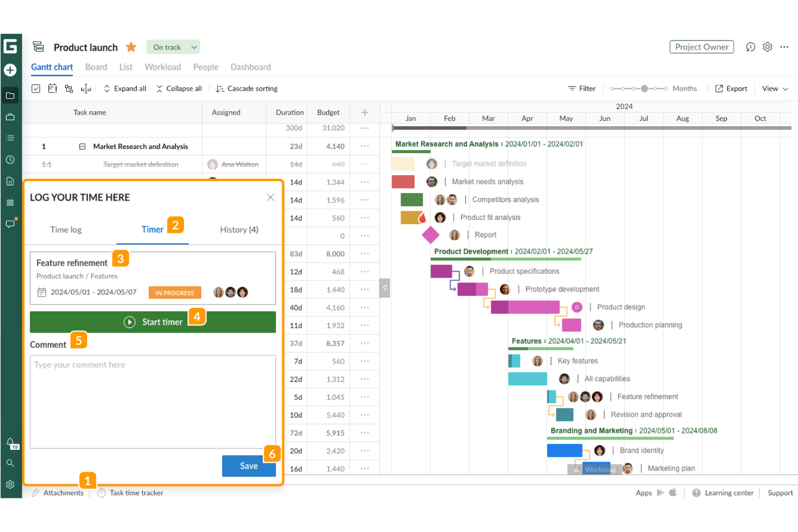This screenshot has height=532, width=798.
Task: Open the Task time tracker at the bottom
Action: pos(130,492)
